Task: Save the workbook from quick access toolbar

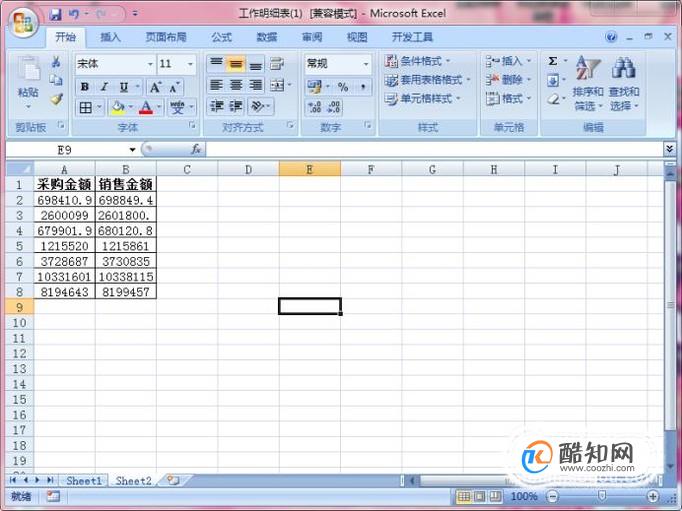Action: 55,15
